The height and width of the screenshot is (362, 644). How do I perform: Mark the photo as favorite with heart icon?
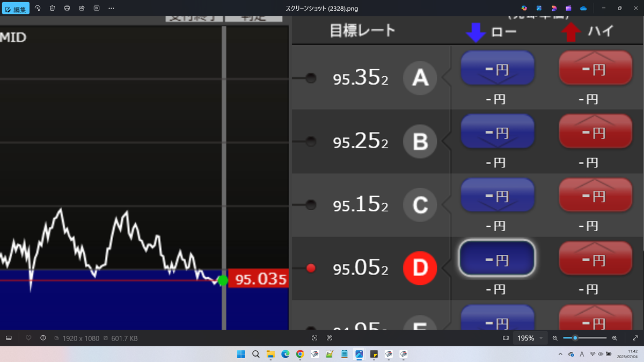28,338
